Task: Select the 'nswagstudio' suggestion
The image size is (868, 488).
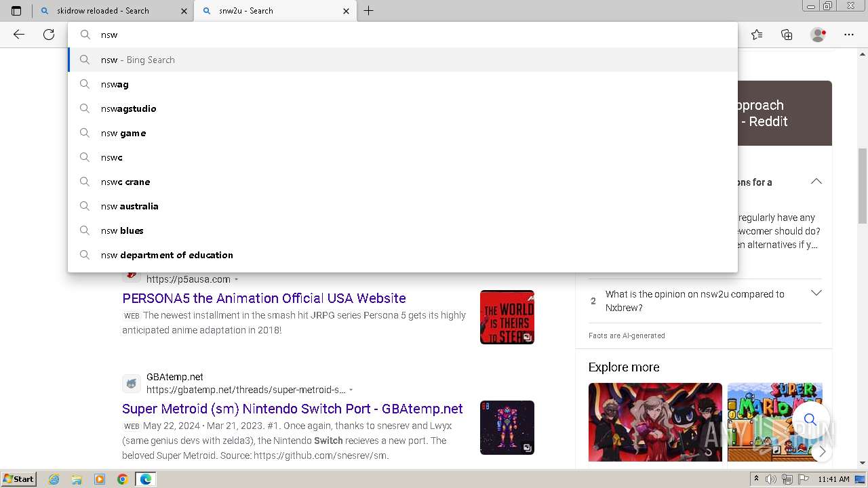Action: (403, 108)
